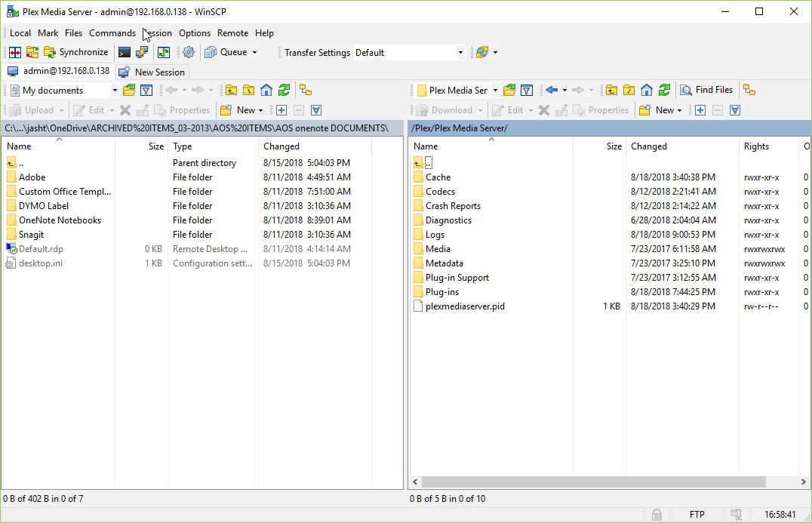Screen dimensions: 812x523
Task: Select the Crash Reports folder
Action: tap(453, 205)
